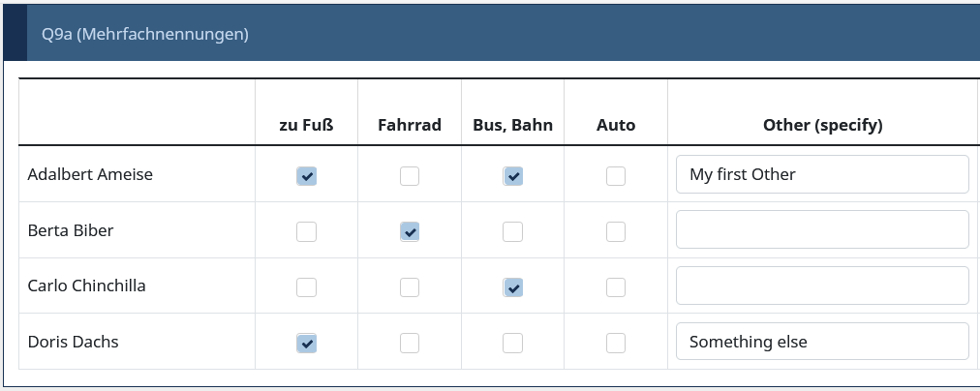Uncheck Bus, Bahn for Adalbert Ameise
Screen dimensions: 980x391
512,176
